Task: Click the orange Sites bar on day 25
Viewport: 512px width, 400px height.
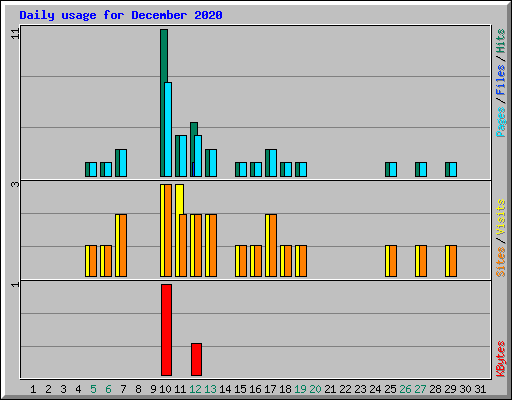Action: pyautogui.click(x=393, y=261)
